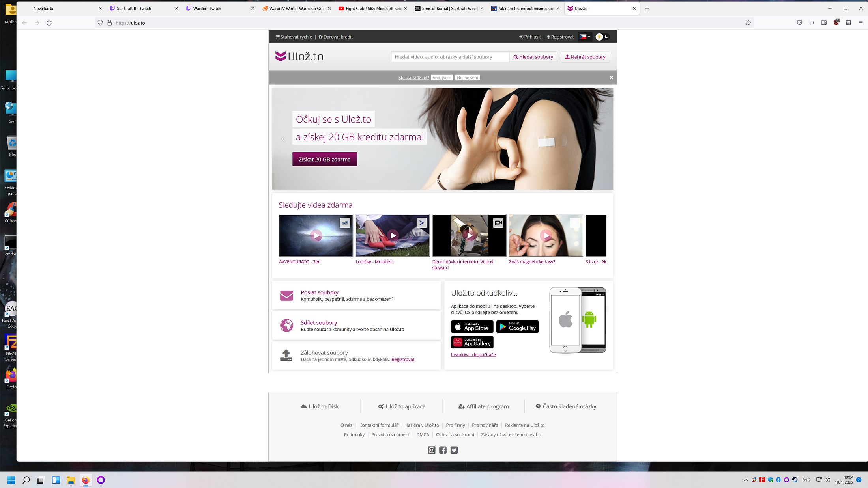This screenshot has width=868, height=488.
Task: Toggle light/dark theme switch
Action: tap(602, 37)
